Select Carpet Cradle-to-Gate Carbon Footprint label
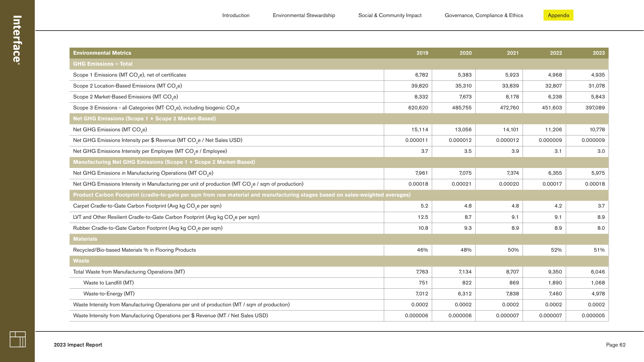644x362 pixels. pos(147,206)
